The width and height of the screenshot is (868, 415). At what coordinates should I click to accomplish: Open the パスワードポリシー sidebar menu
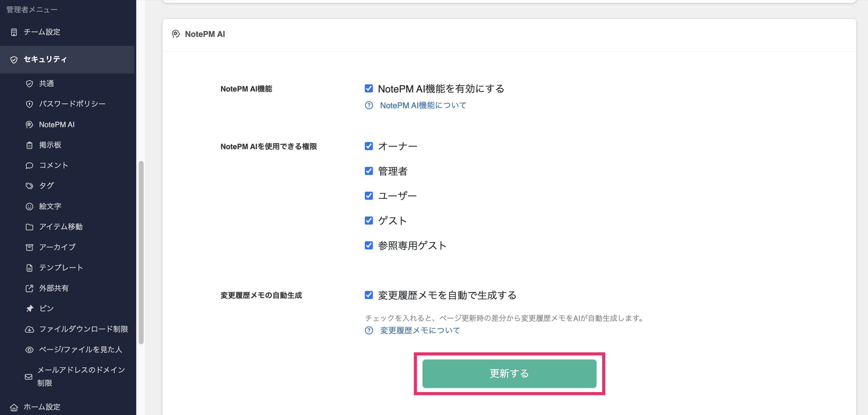click(72, 104)
